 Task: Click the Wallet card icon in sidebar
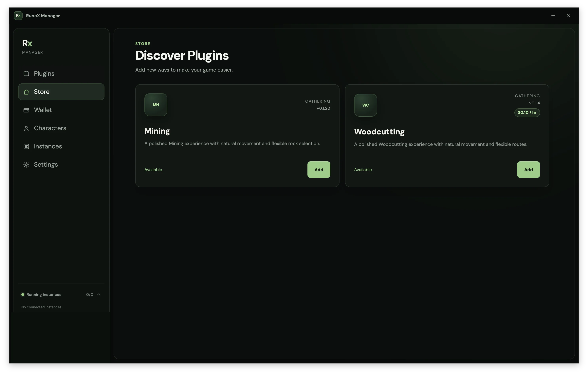click(26, 110)
